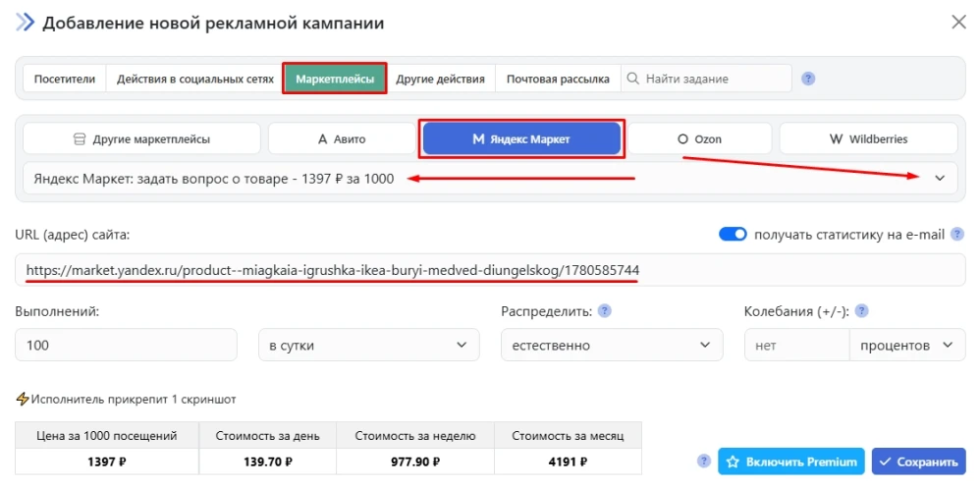Click the 'Стоимость за день' header
This screenshot has height=487, width=980.
click(267, 436)
